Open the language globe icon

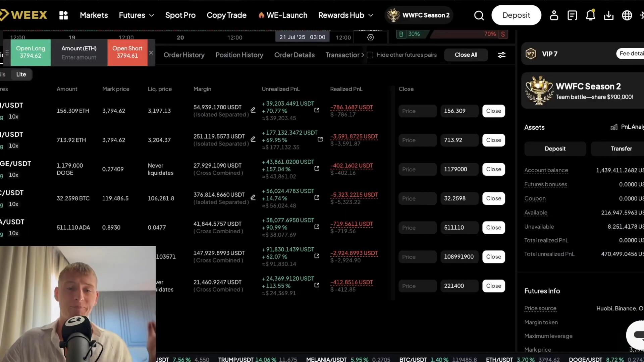tap(627, 15)
